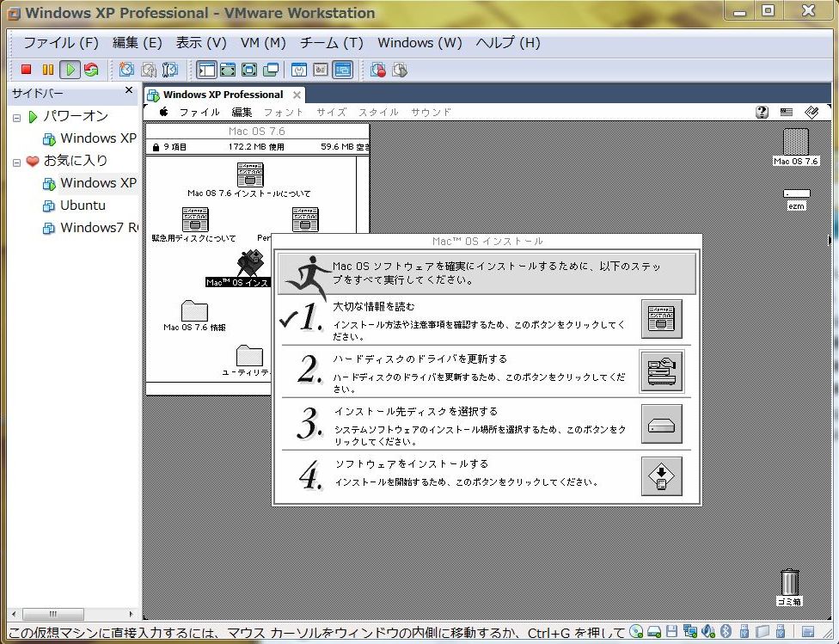Select Windows7 in the sidebar favorites
The height and width of the screenshot is (644, 839).
click(89, 228)
